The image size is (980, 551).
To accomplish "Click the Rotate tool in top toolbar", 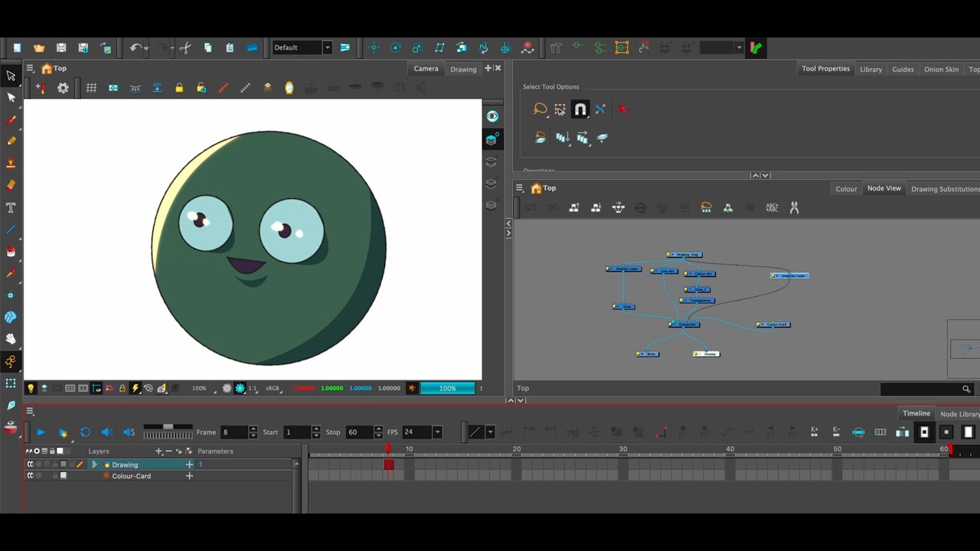I will click(x=396, y=47).
